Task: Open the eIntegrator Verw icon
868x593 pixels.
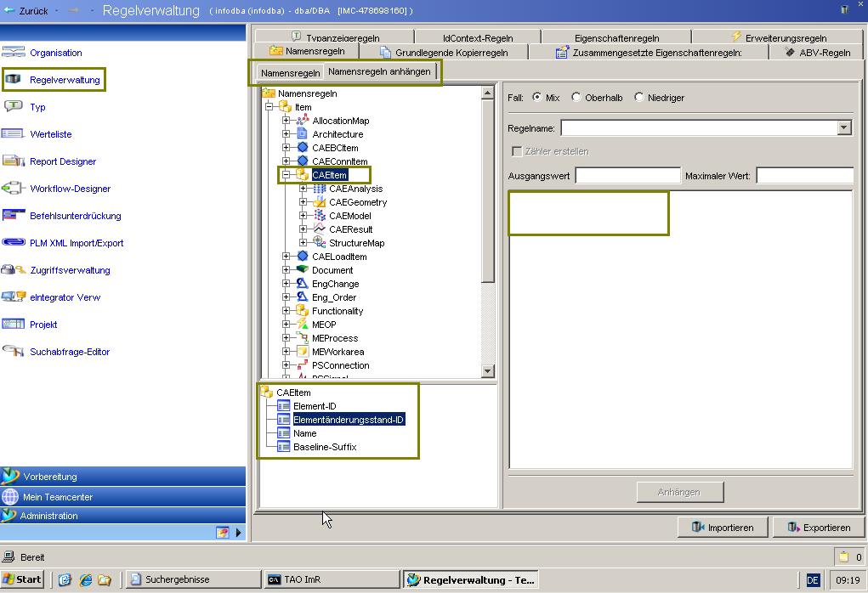Action: tap(14, 297)
